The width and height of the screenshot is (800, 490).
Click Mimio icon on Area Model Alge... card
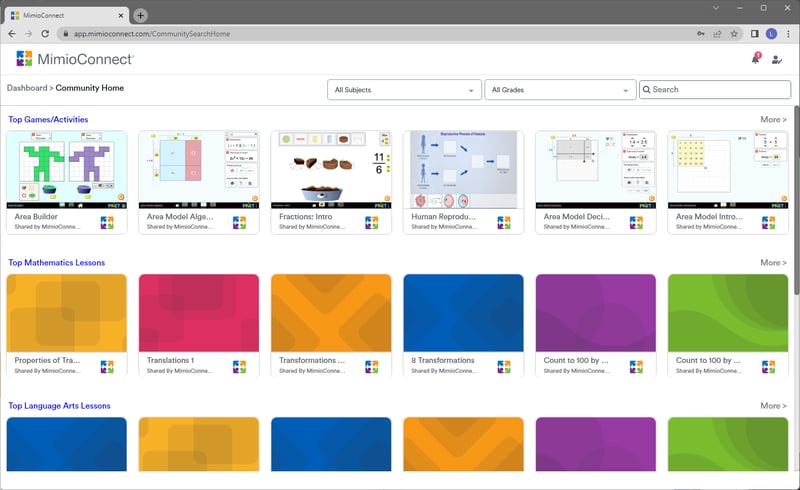(239, 223)
